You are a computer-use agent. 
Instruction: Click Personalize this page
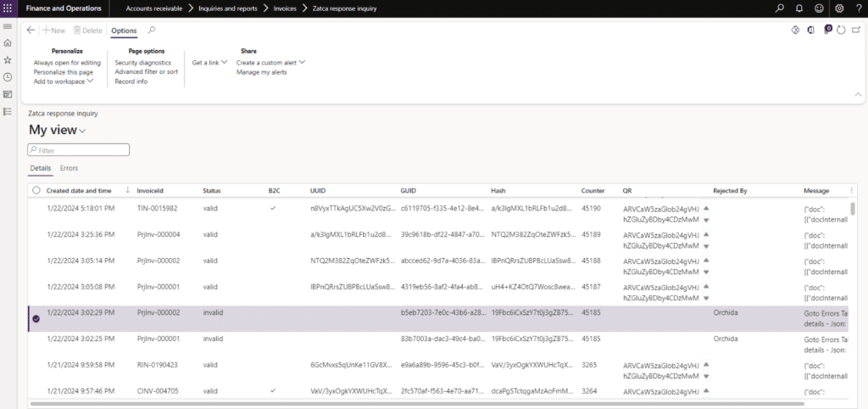(63, 72)
